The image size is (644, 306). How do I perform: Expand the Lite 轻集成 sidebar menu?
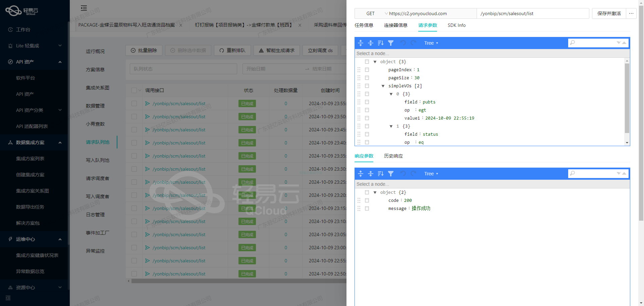(x=35, y=46)
